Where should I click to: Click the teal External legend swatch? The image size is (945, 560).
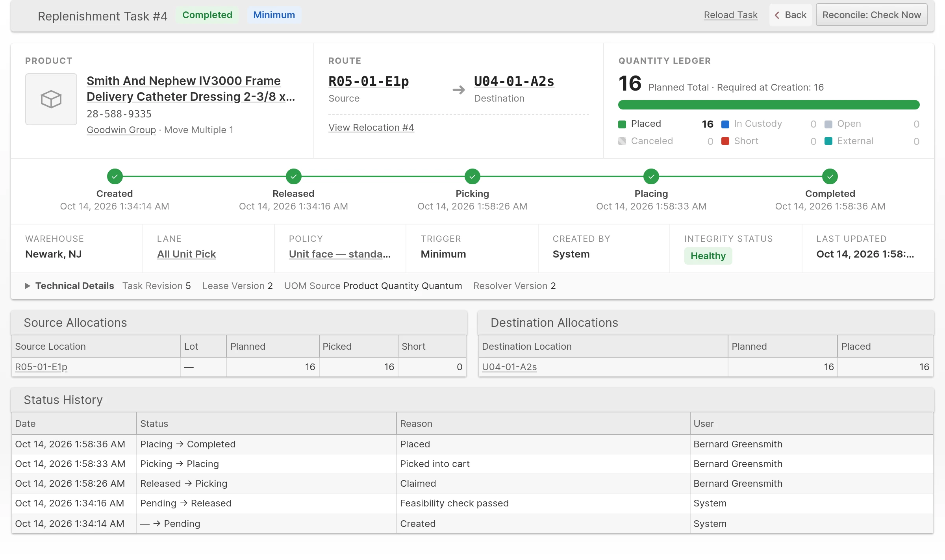point(828,141)
